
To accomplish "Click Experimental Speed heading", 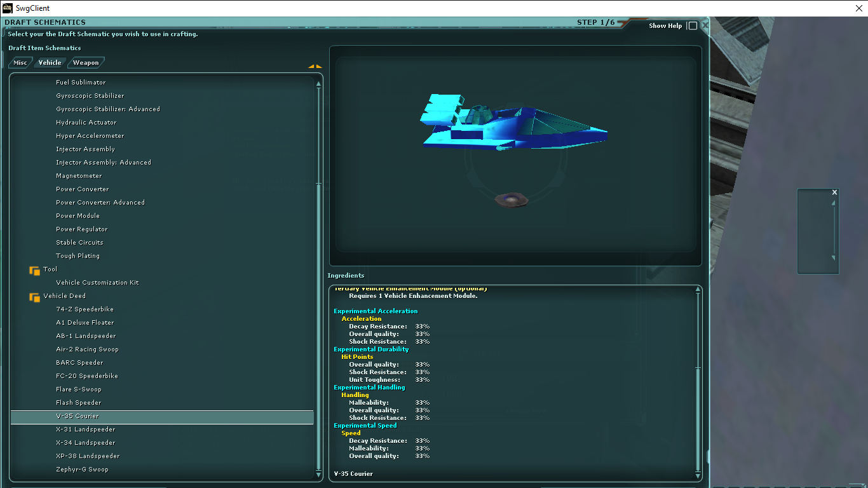I will point(365,426).
